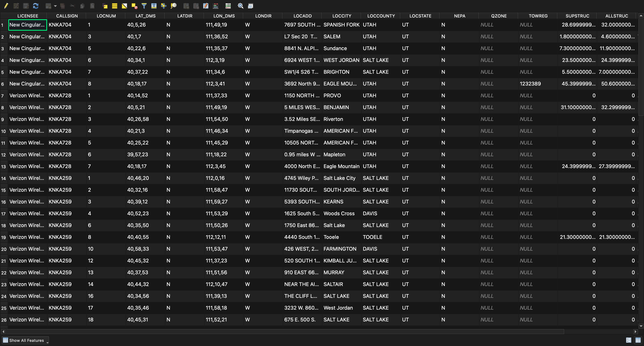Image resolution: width=644 pixels, height=346 pixels.
Task: Click the TOWREG column header
Action: coord(538,16)
